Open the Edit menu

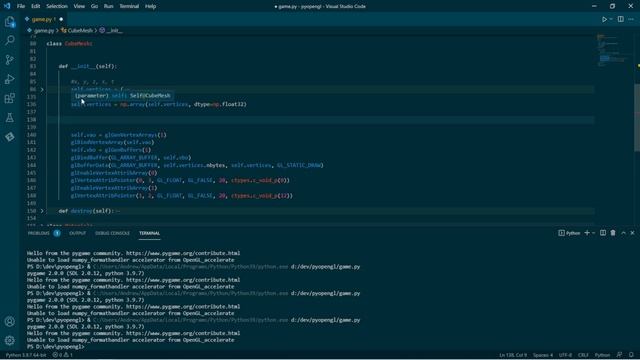tap(36, 6)
